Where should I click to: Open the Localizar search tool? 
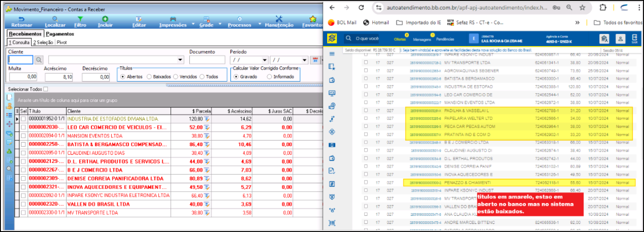coord(55,19)
